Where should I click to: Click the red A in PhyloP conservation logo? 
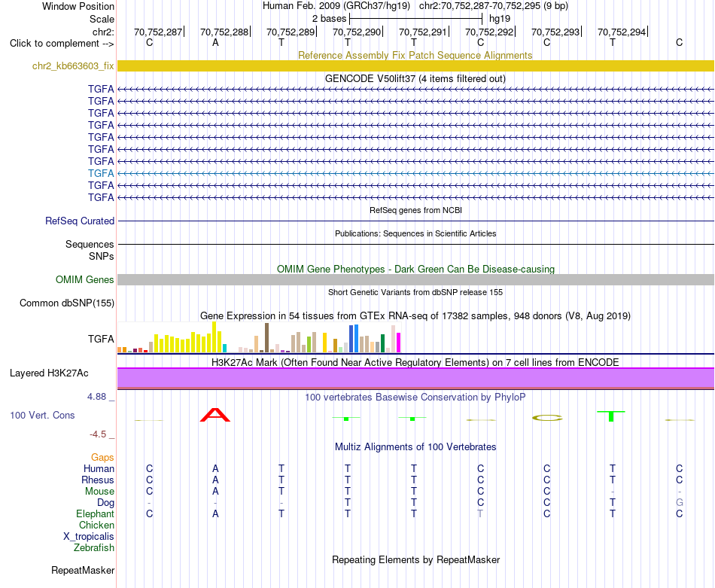tap(215, 415)
